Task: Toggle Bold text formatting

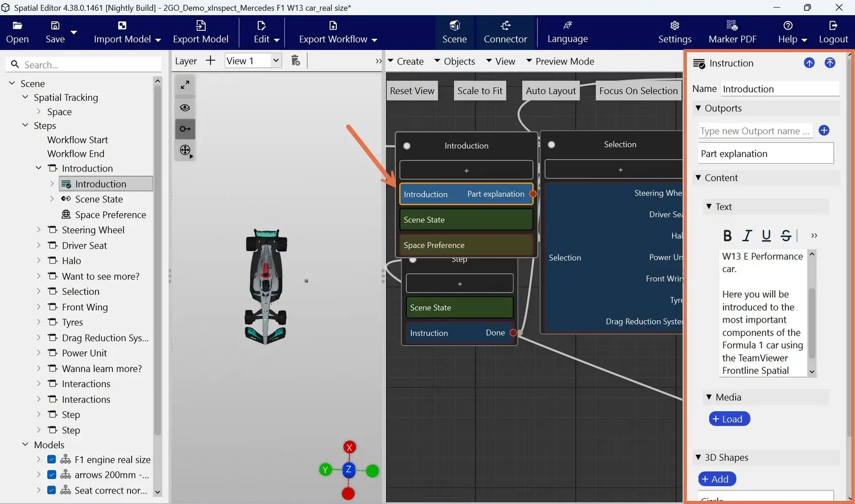Action: [x=727, y=235]
